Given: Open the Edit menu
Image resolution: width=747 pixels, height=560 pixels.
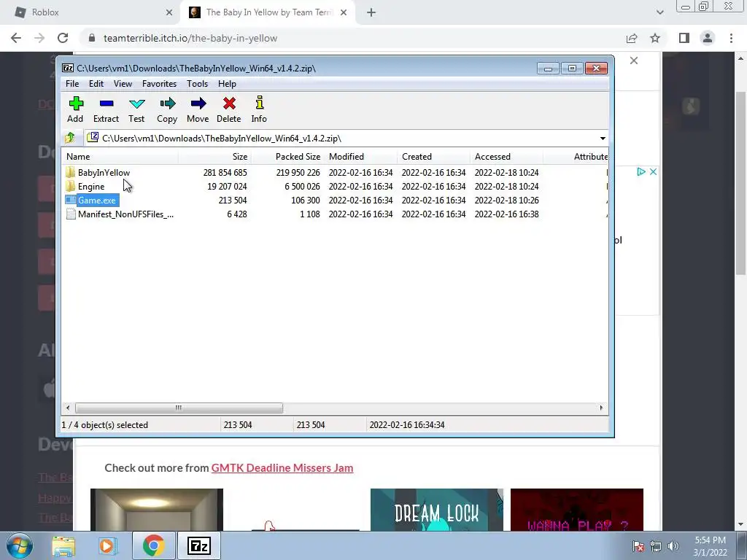Looking at the screenshot, I should pos(96,84).
